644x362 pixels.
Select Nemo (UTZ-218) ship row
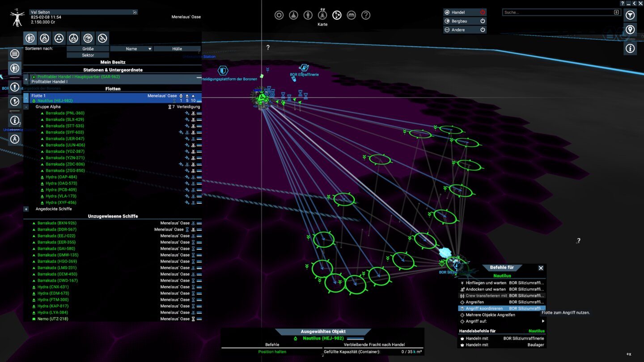pos(112,319)
